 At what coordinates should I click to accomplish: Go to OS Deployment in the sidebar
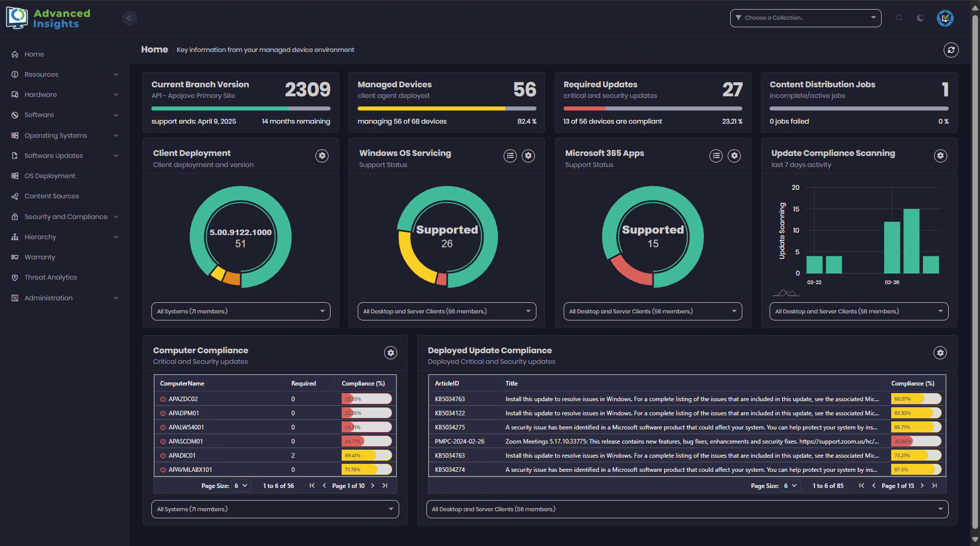[49, 176]
